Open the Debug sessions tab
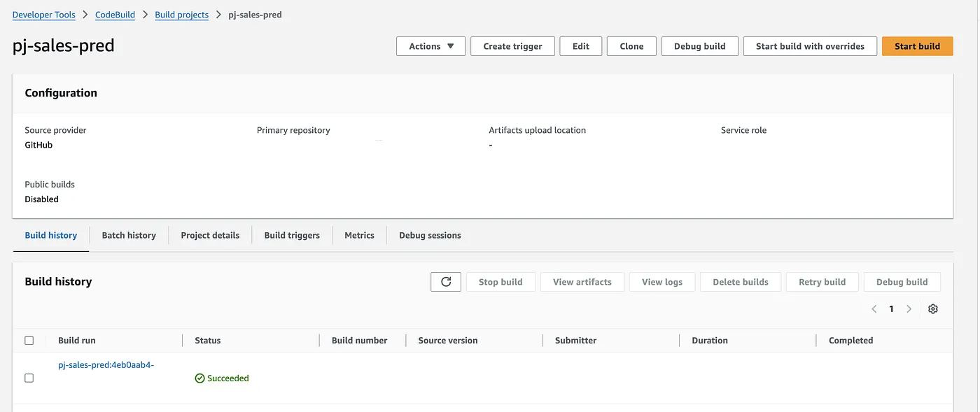The image size is (980, 412). 430,235
